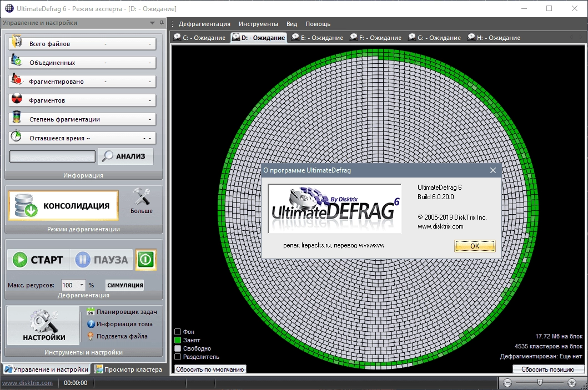588x390 pixels.
Task: Click the СИМУЛЯЦИЯ button
Action: 125,285
